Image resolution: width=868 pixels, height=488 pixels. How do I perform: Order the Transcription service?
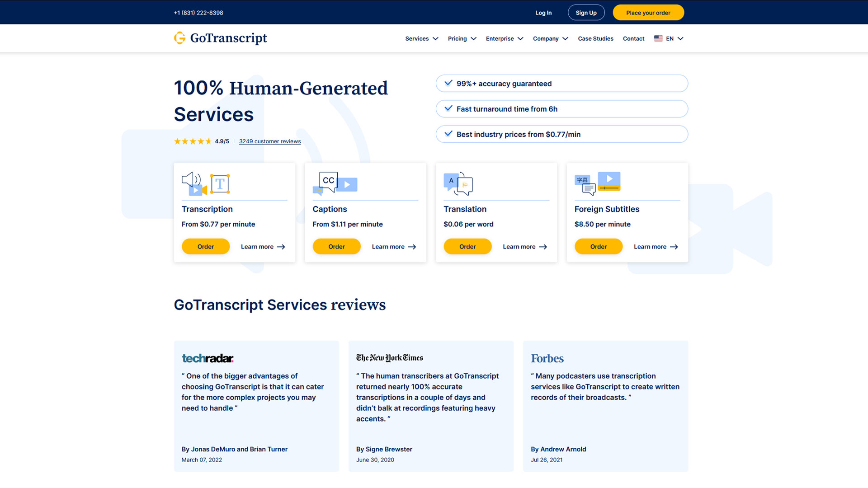(206, 246)
